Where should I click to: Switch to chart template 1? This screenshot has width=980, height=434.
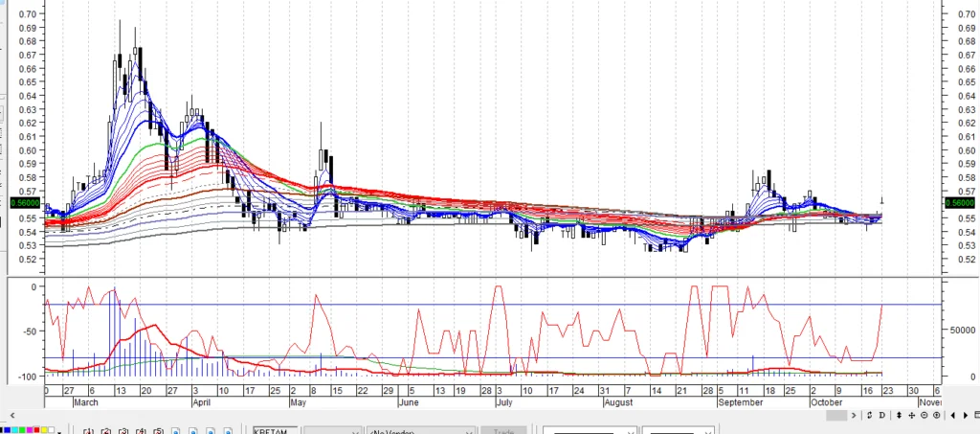tap(88, 431)
